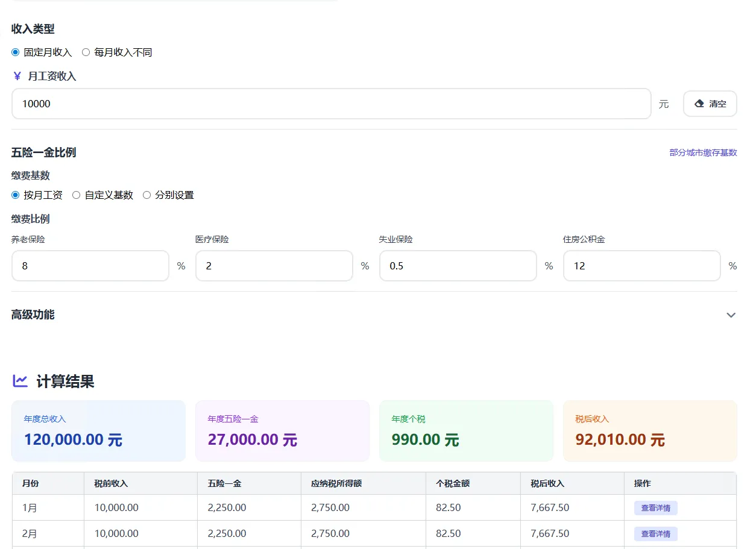Click the 医疗保险 percentage field
The width and height of the screenshot is (756, 549).
(x=274, y=266)
